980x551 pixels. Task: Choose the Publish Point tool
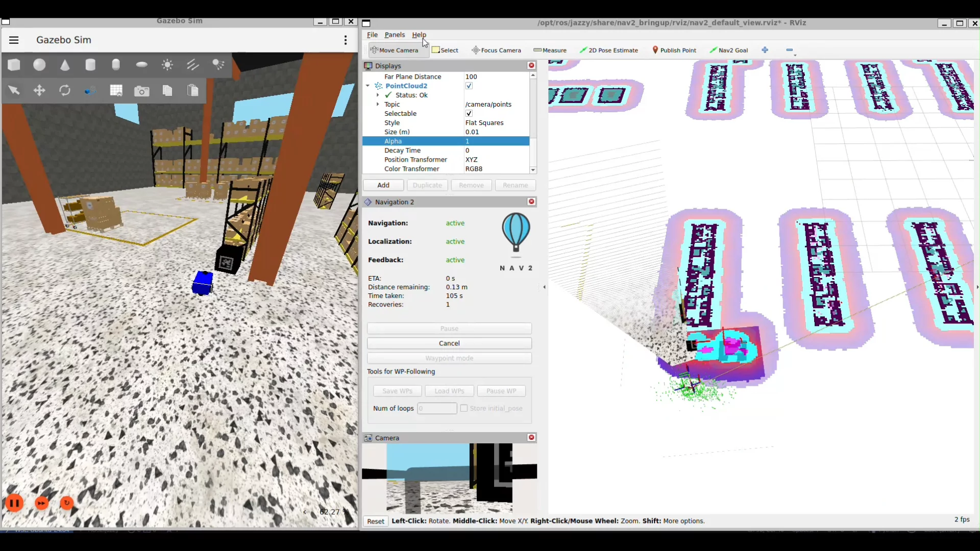[x=674, y=50]
